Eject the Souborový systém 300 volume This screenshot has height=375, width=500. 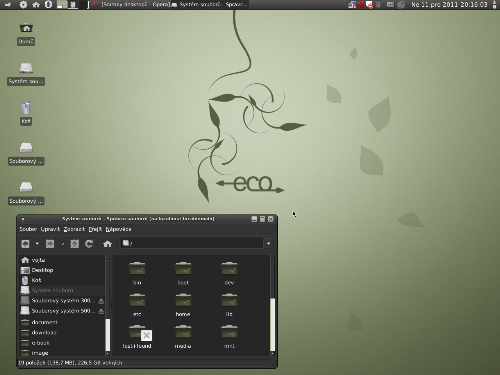pos(101,301)
